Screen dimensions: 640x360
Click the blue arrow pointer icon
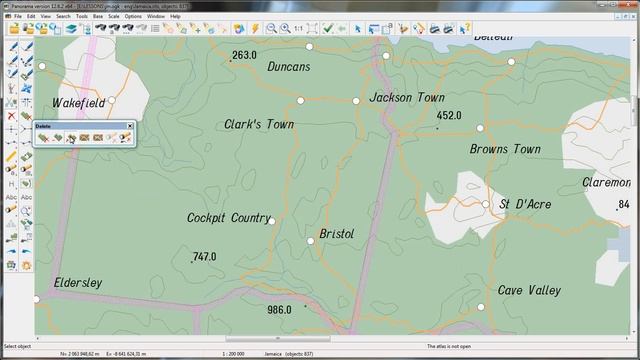click(x=358, y=29)
